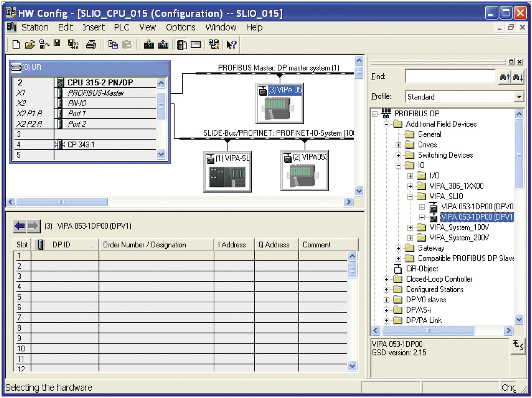This screenshot has height=398, width=532.
Task: Open the Options menu
Action: point(180,27)
